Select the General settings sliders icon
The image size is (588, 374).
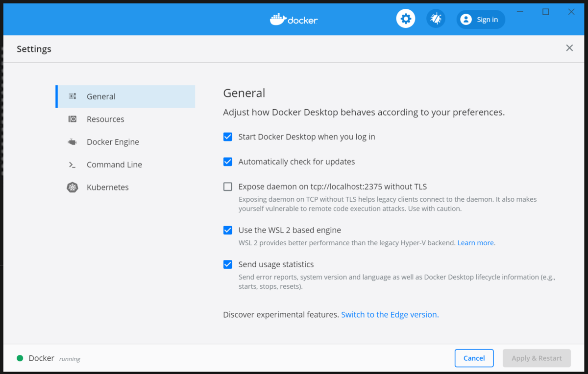coord(73,96)
